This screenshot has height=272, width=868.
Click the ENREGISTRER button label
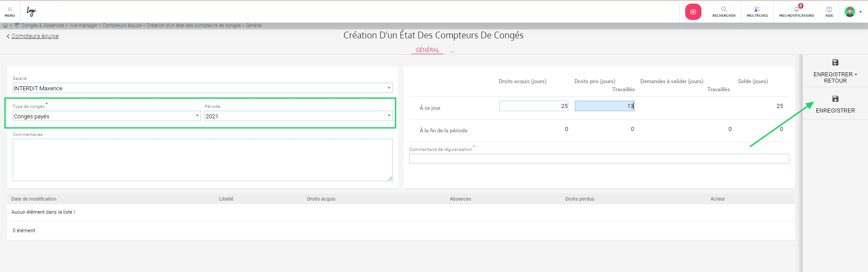[835, 111]
